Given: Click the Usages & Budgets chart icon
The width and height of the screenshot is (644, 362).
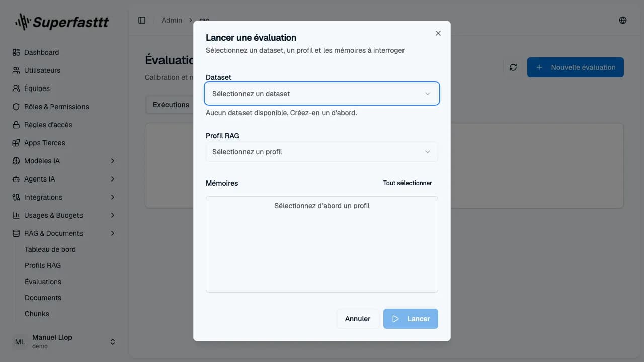Looking at the screenshot, I should 16,215.
